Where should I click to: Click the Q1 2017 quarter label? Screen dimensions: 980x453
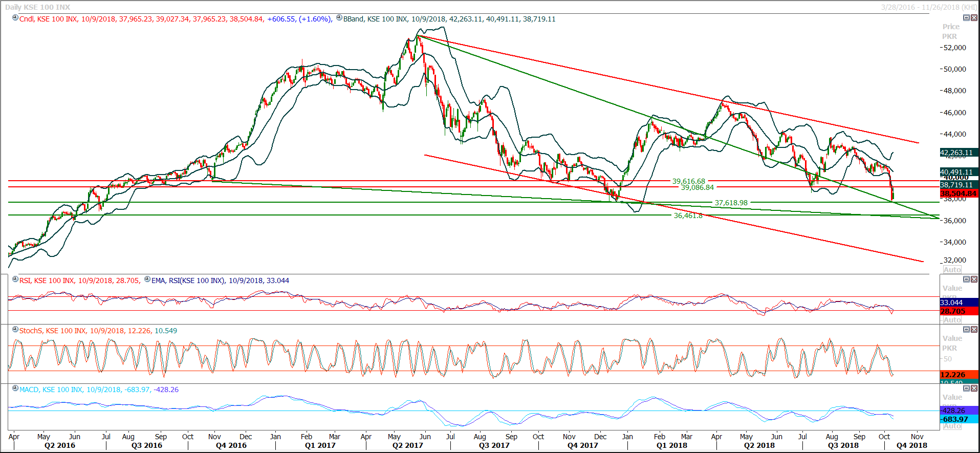(320, 445)
